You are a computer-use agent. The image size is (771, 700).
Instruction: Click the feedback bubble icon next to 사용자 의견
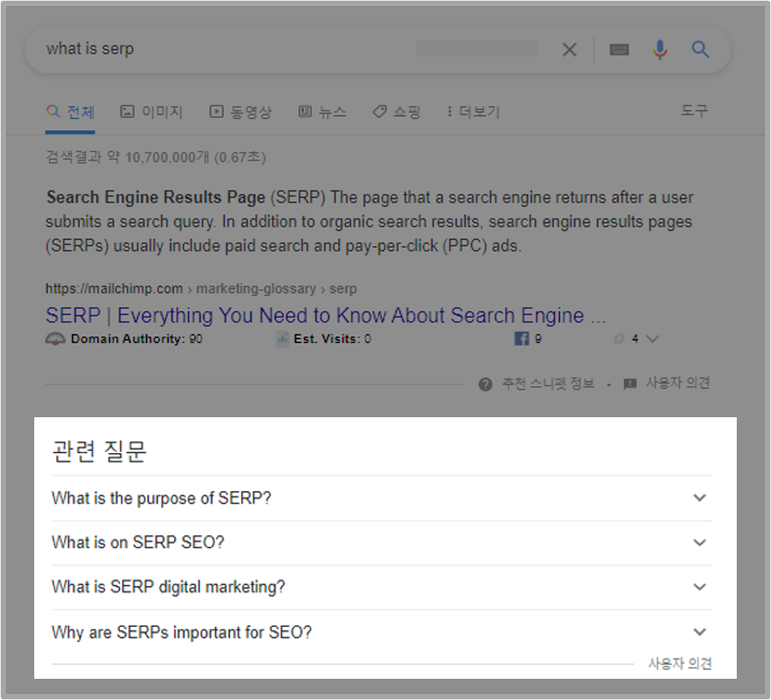[629, 383]
